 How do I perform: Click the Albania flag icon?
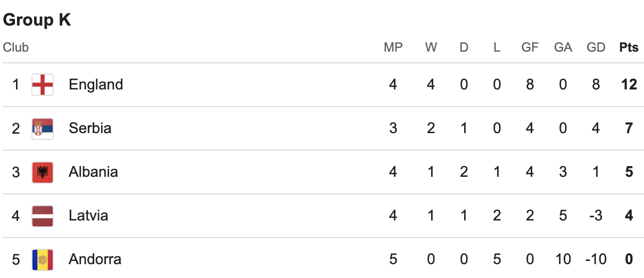click(x=43, y=172)
